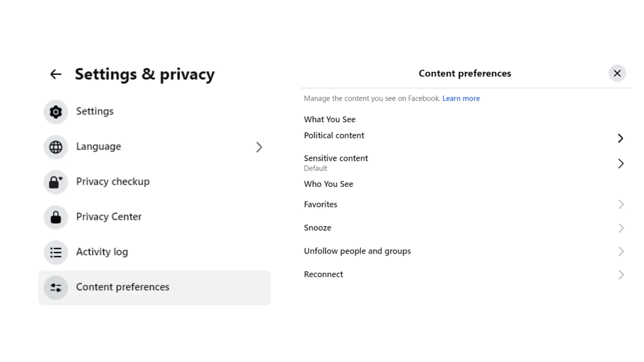644x362 pixels.
Task: Click the Content preferences sliders icon
Action: pos(56,288)
